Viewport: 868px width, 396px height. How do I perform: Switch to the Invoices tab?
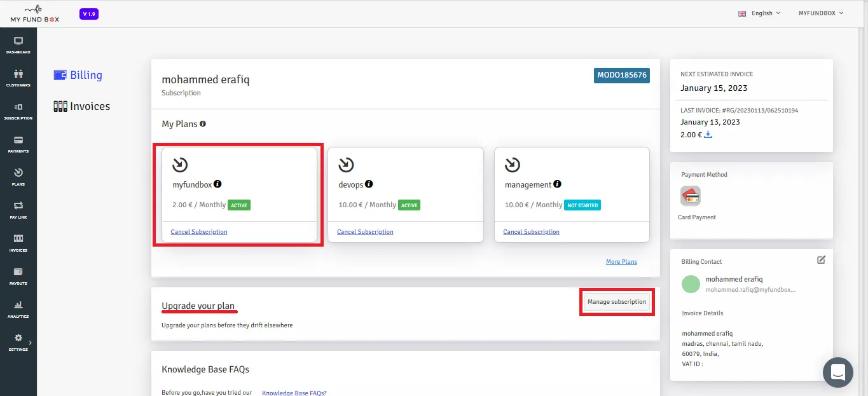tap(81, 106)
